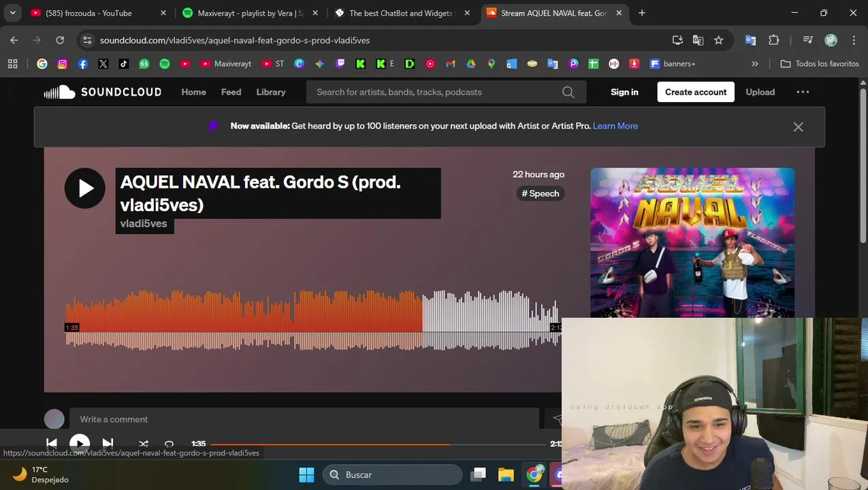Open the Upload page
868x490 pixels.
pyautogui.click(x=760, y=92)
